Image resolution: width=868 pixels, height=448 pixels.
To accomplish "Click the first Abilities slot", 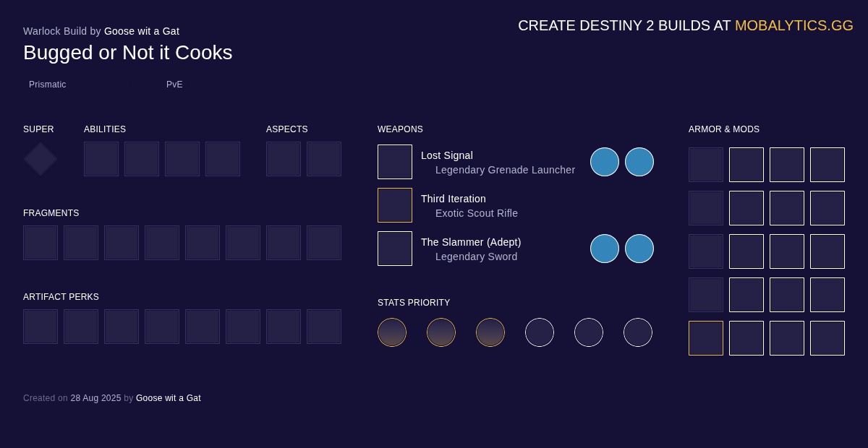I will tap(101, 159).
